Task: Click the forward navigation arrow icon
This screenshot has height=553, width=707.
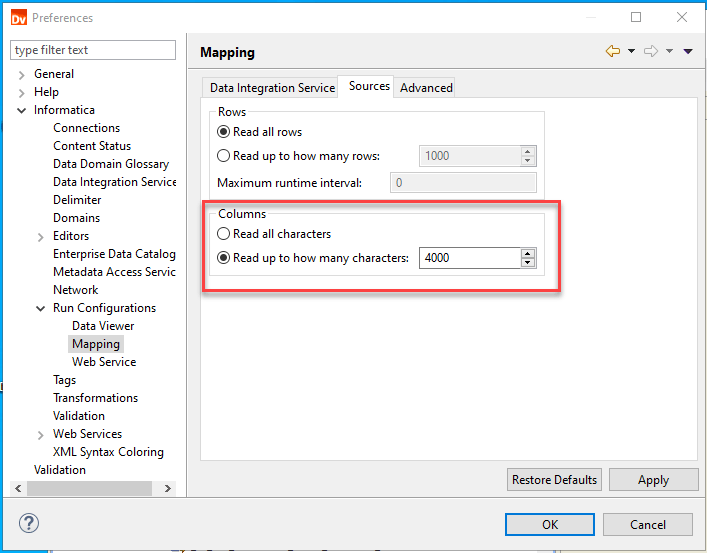Action: click(651, 51)
